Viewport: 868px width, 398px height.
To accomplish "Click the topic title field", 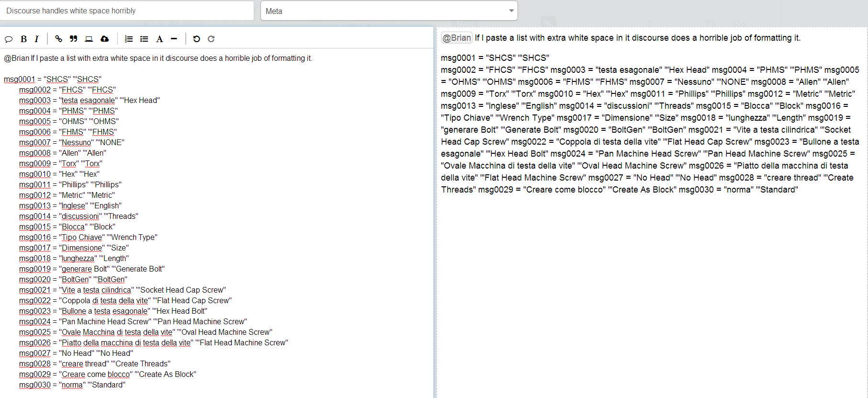I will 127,11.
